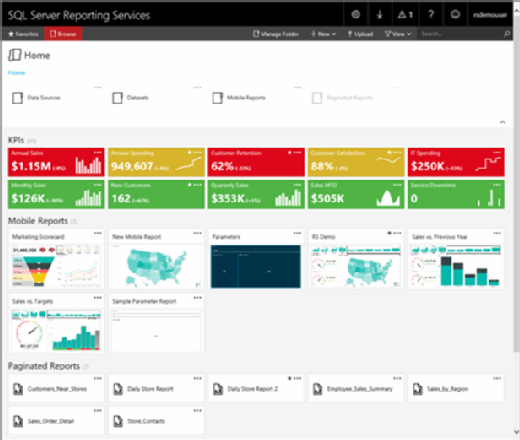Open the Marketing Scorecard mobile report thumbnail
The width and height of the screenshot is (520, 440).
click(x=56, y=266)
